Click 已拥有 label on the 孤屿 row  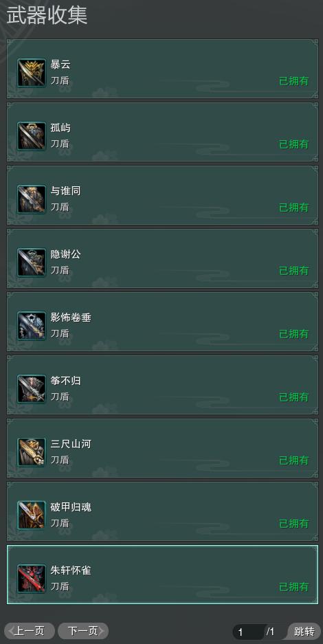(294, 144)
